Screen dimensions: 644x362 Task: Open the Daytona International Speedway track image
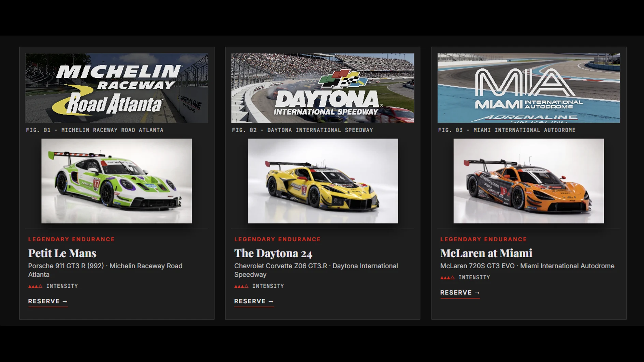tap(323, 88)
